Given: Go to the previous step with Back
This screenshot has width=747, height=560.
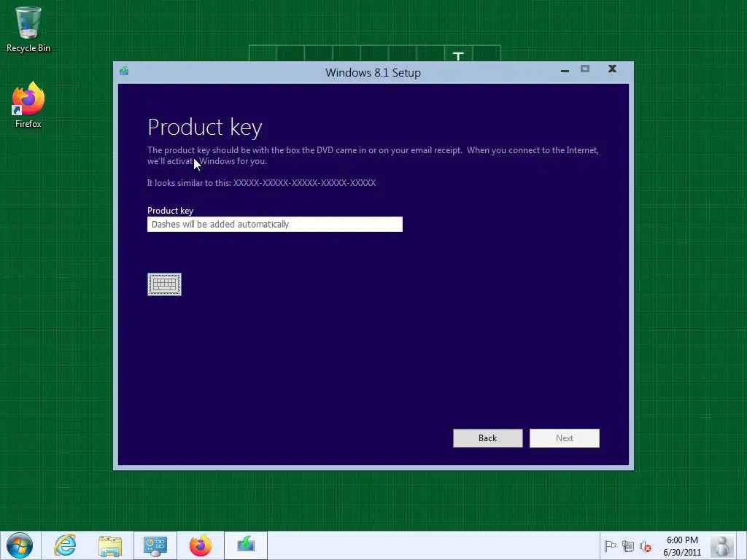Looking at the screenshot, I should coord(488,438).
